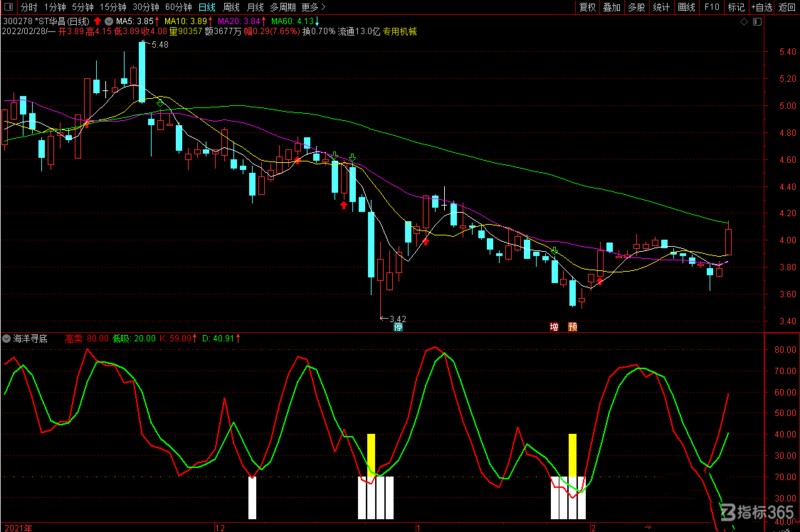Click the 换0.70% turnover value
Screen dimensions: 800x532
319,31
